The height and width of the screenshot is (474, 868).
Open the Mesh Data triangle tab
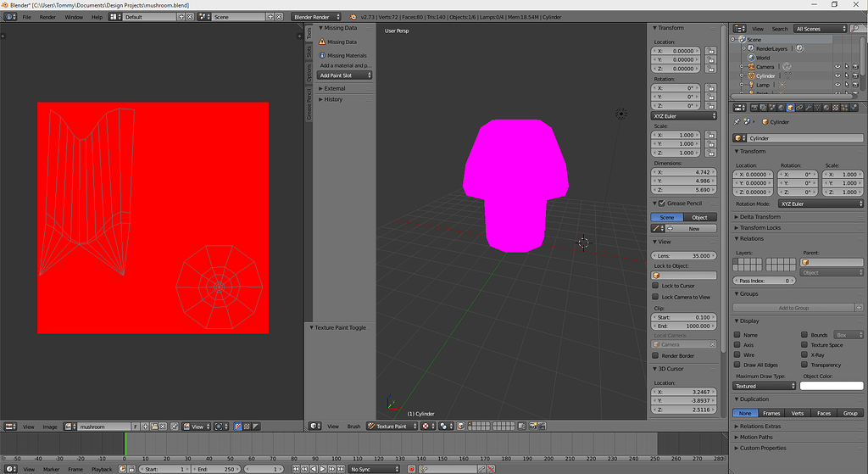point(817,108)
